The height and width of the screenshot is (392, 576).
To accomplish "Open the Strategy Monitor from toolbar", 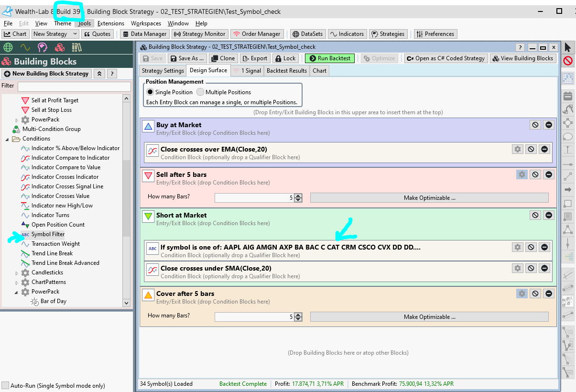I will click(x=199, y=34).
